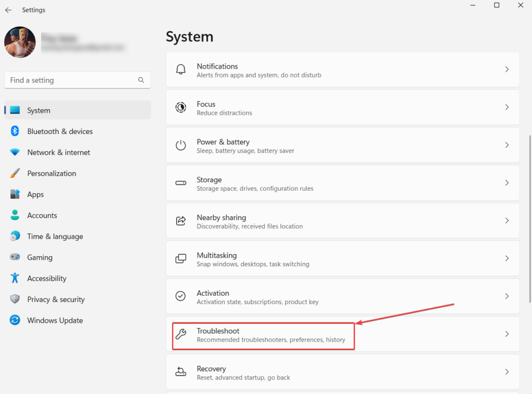This screenshot has width=532, height=394.
Task: Go to Windows Update section
Action: click(x=55, y=321)
